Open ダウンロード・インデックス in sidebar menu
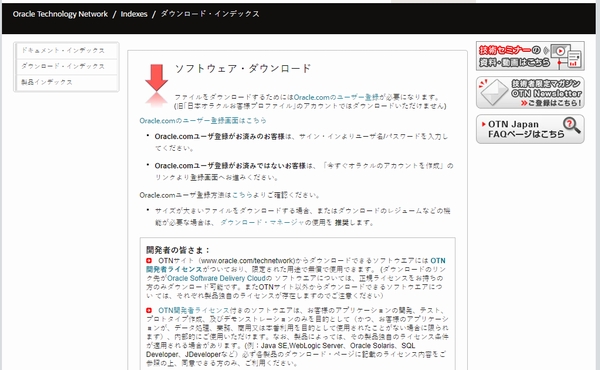The width and height of the screenshot is (600, 370). click(x=67, y=66)
